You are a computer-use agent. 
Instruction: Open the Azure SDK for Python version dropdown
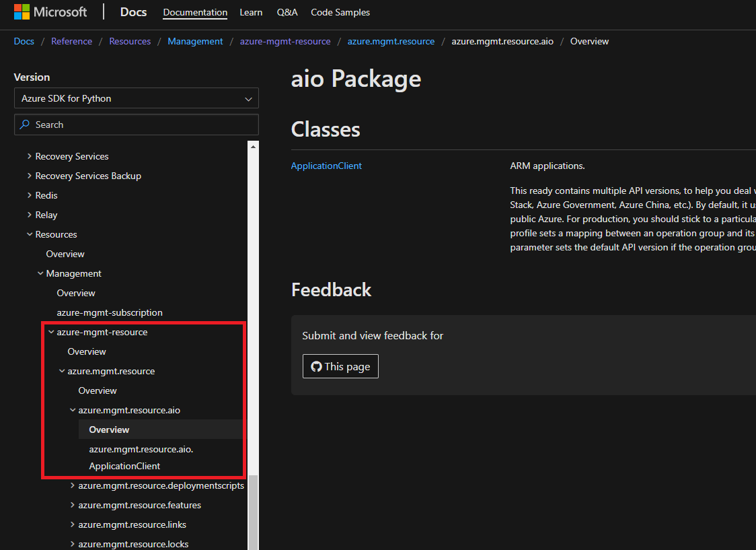(x=137, y=98)
